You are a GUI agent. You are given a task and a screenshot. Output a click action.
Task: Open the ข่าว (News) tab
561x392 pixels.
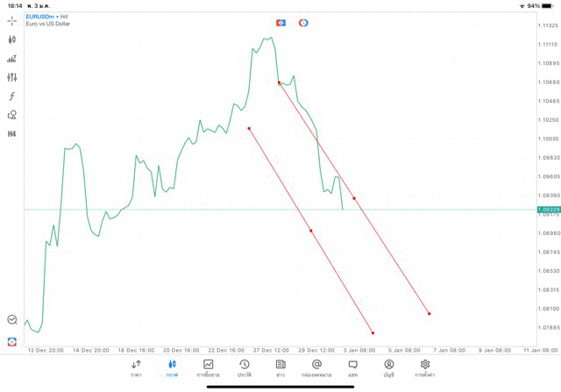[280, 368]
